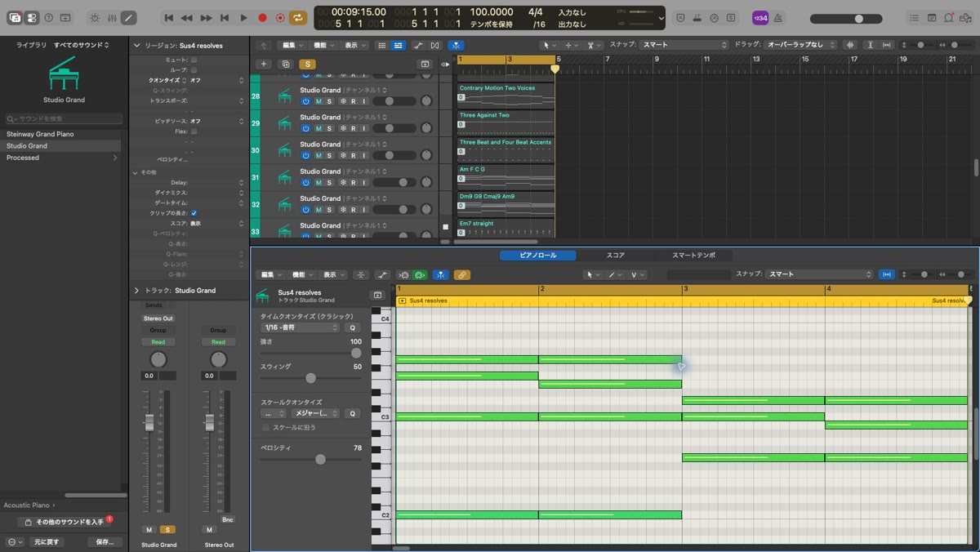Viewport: 980px width, 552px height.
Task: Show the Smart Controls button
Action: click(94, 18)
